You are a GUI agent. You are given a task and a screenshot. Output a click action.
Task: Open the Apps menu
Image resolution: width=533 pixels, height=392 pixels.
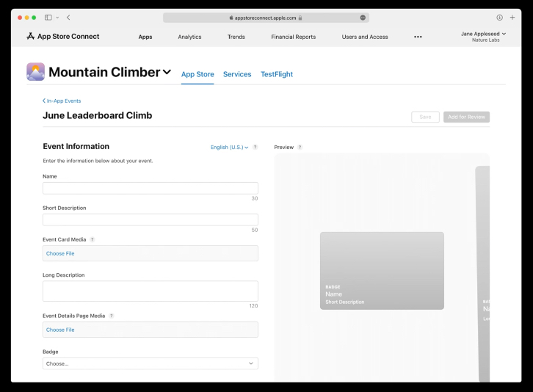145,37
